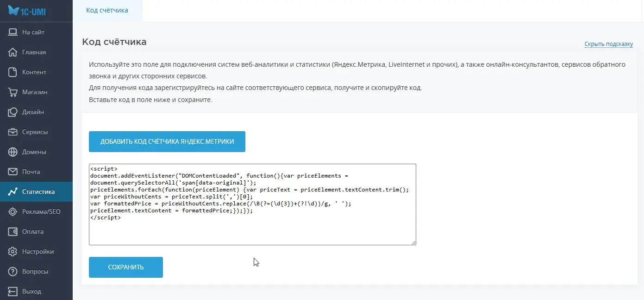The width and height of the screenshot is (644, 300).
Task: Click the closing </script> line in the code
Action: [106, 217]
